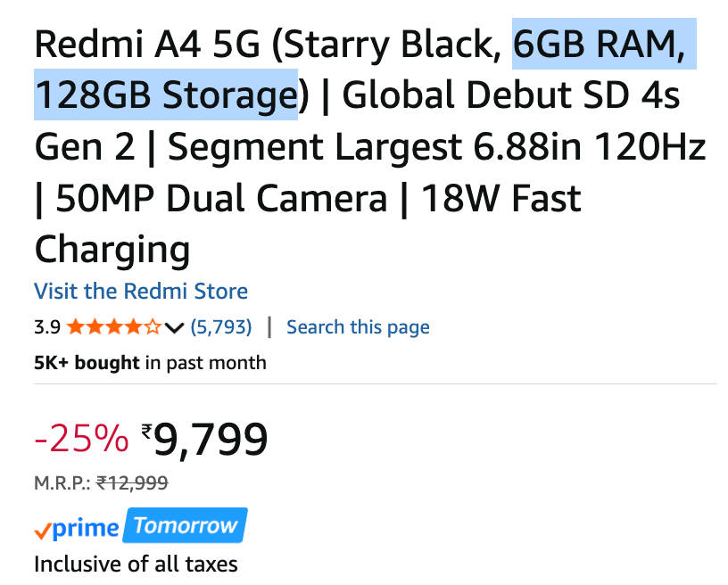This screenshot has height=585, width=728.
Task: Open the Visit the Redmi Store link
Action: click(141, 291)
